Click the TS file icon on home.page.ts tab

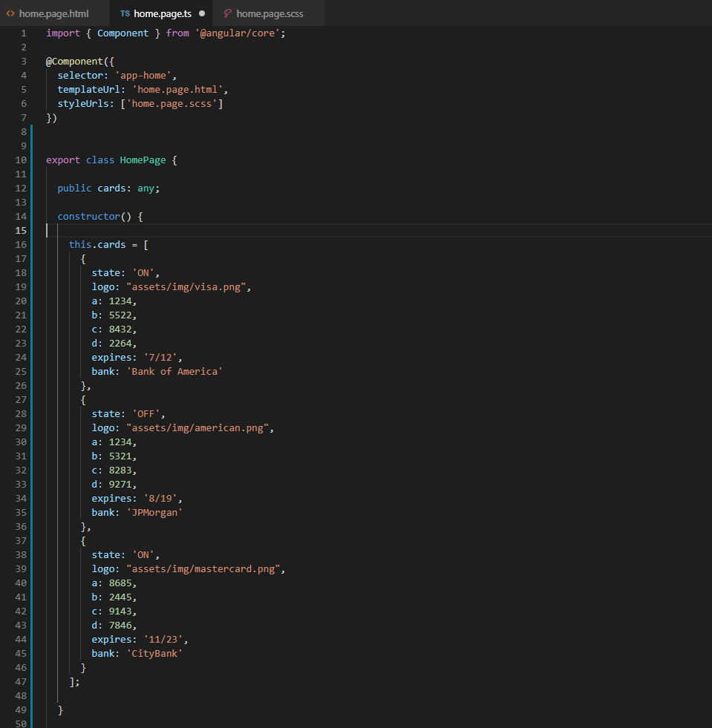tap(125, 13)
